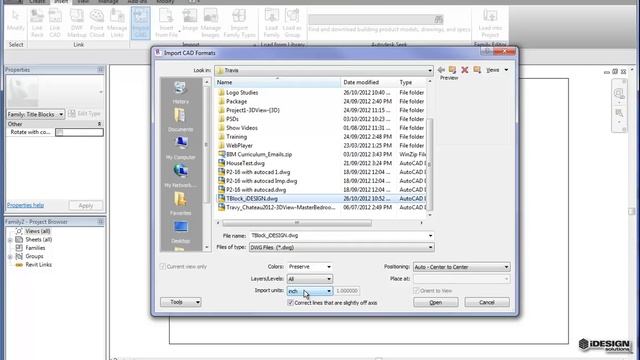Open Favorites in dialog sidebar

pyautogui.click(x=180, y=204)
